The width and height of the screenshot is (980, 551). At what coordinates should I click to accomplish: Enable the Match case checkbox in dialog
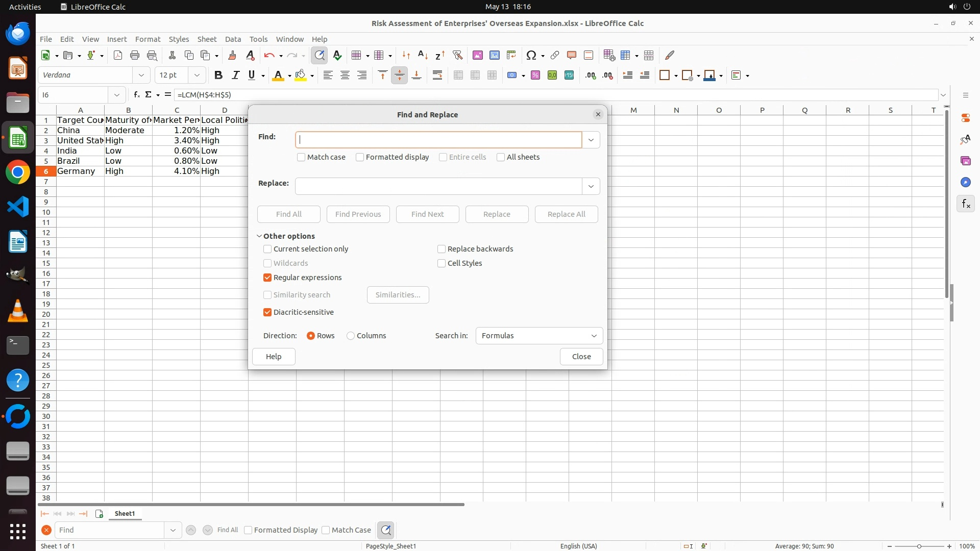tap(301, 157)
